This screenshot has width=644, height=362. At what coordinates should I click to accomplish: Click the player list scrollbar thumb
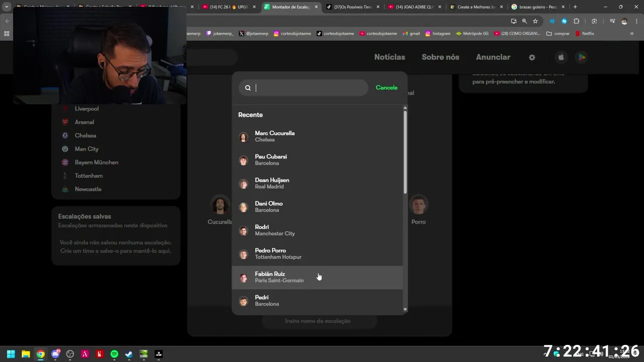(405, 152)
